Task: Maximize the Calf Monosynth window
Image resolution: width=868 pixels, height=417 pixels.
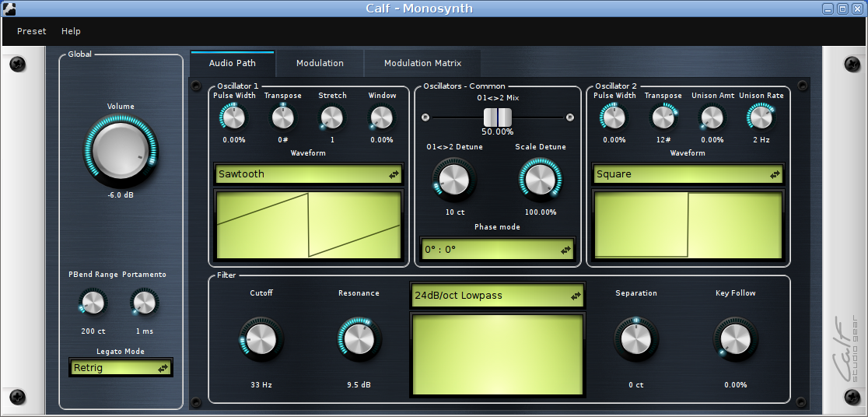Action: [842, 9]
